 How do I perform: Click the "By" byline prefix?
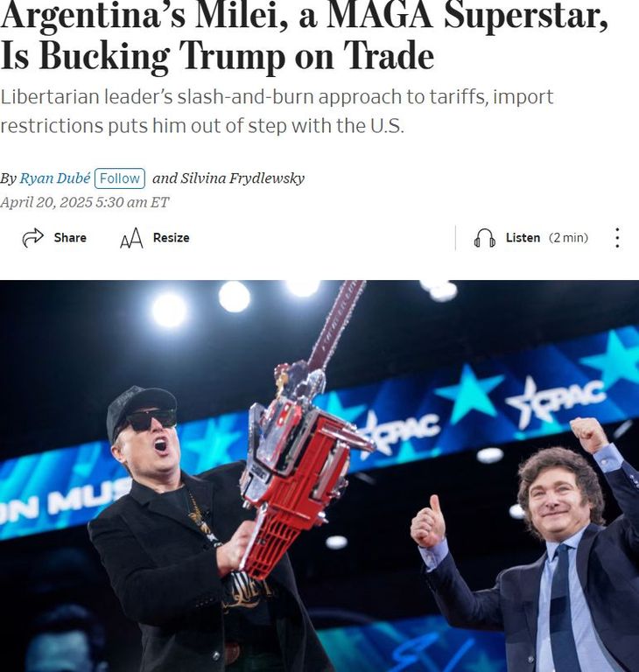8,178
